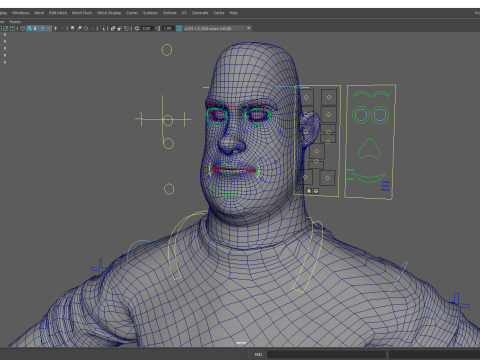
Task: Click the circular grid icon before highlighted icons
Action: click(x=22, y=28)
